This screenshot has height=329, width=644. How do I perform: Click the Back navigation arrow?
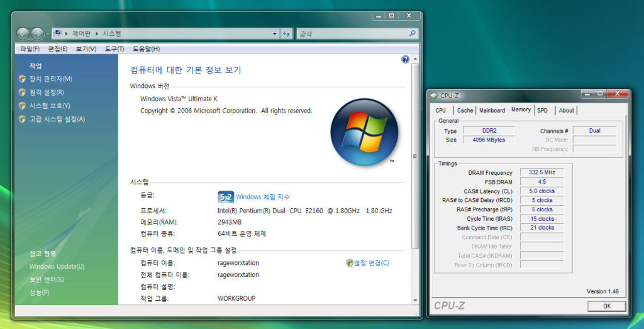pos(23,34)
